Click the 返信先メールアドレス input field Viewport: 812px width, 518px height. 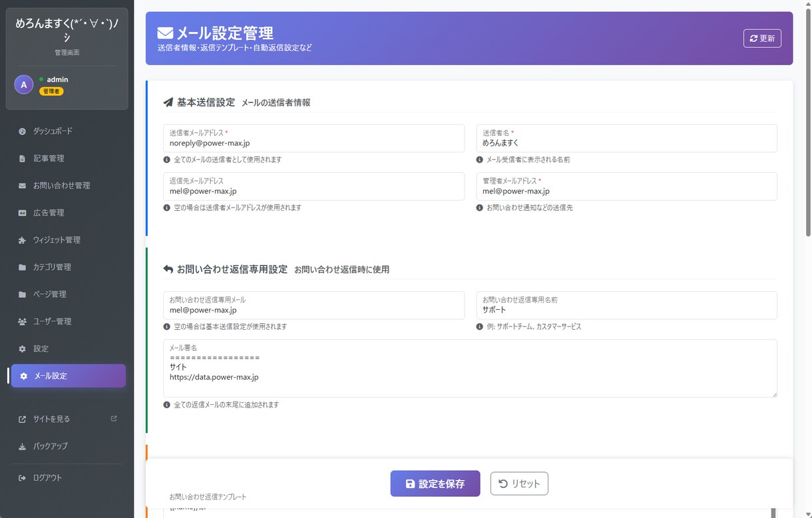click(x=313, y=186)
